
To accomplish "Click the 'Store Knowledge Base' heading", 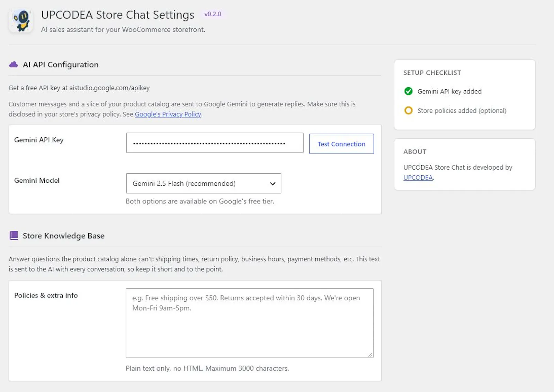I will (63, 236).
